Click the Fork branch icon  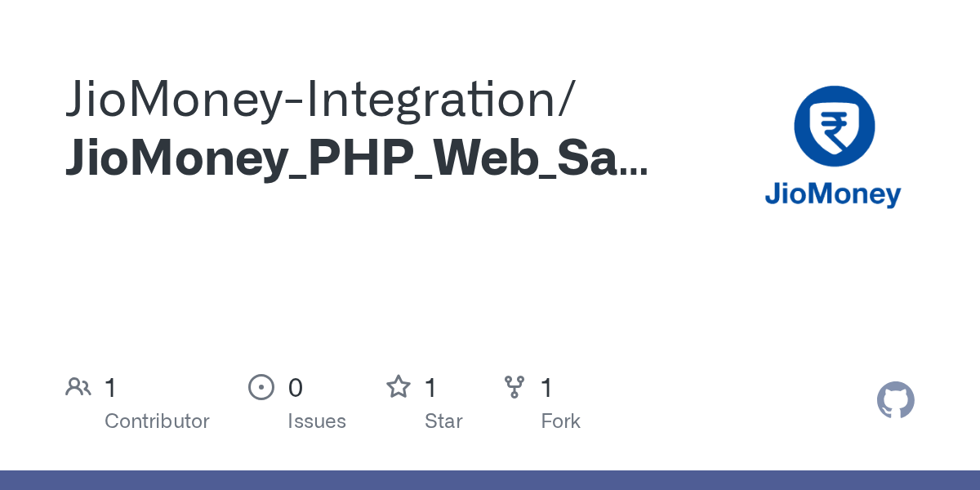pyautogui.click(x=514, y=387)
